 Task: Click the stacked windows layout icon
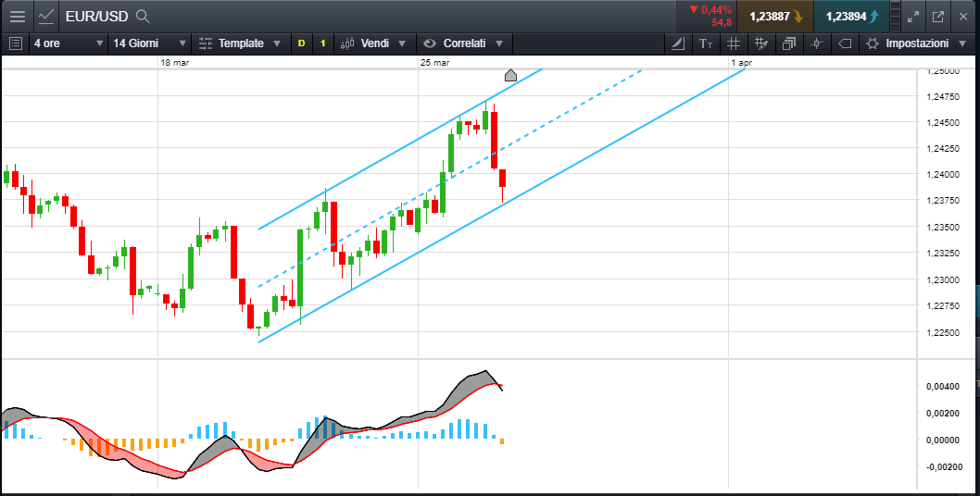789,43
